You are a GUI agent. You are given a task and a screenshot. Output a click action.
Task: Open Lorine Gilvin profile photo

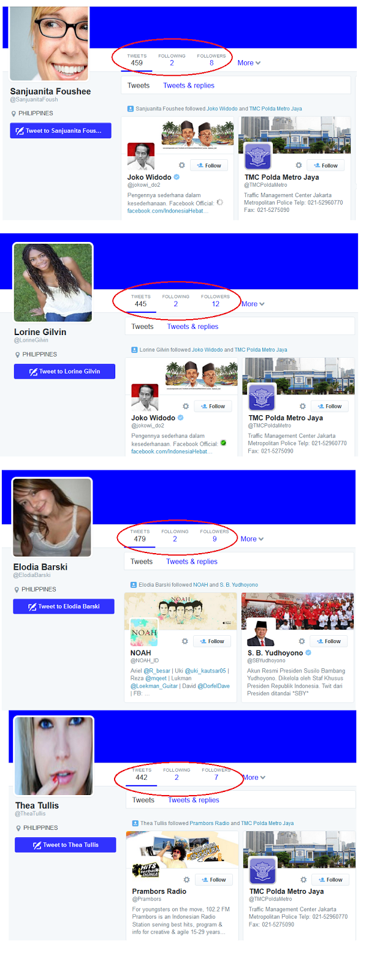pos(53,282)
